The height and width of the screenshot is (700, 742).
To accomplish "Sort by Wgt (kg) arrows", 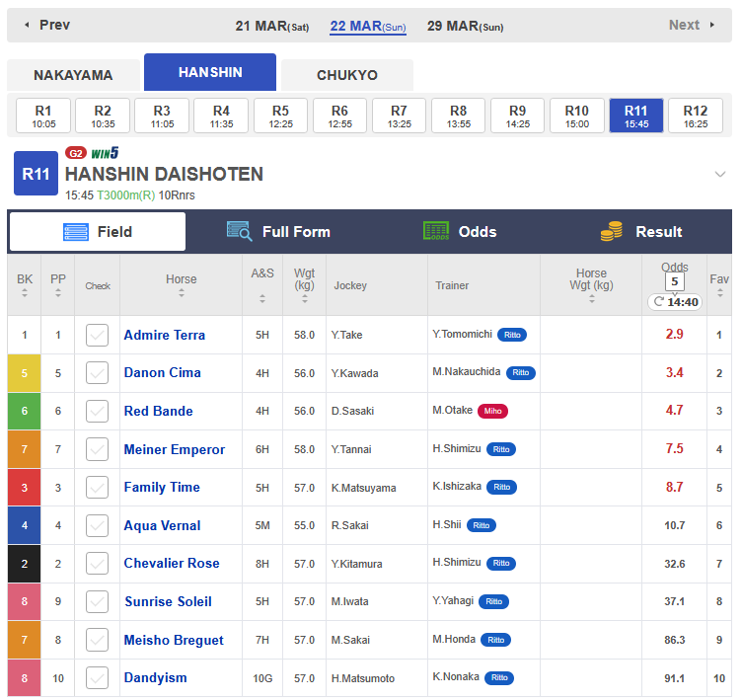I will click(x=305, y=299).
